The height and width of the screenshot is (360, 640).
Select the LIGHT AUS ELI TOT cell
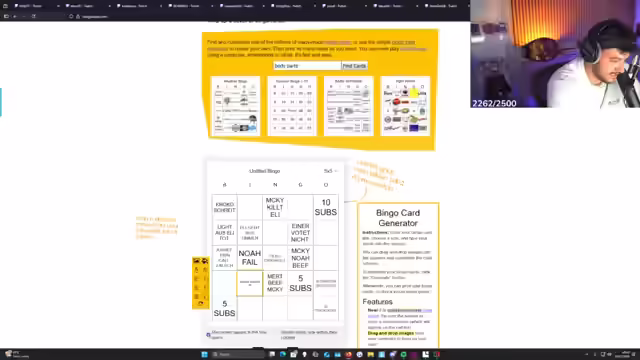tap(224, 233)
